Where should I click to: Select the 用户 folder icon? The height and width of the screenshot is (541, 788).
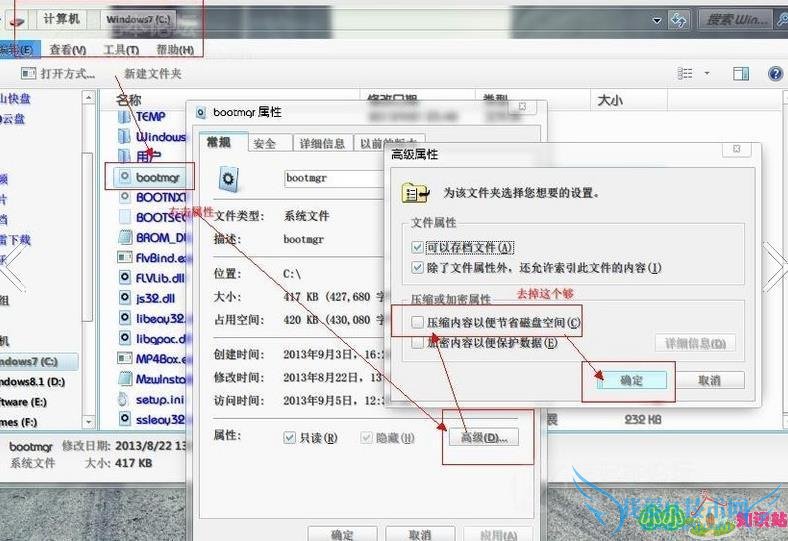click(124, 156)
